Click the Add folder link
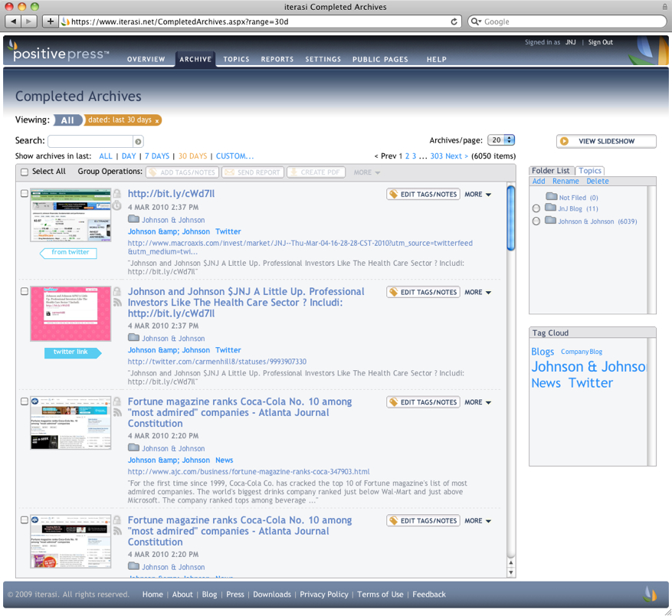Image resolution: width=672 pixels, height=616 pixels. [x=539, y=181]
